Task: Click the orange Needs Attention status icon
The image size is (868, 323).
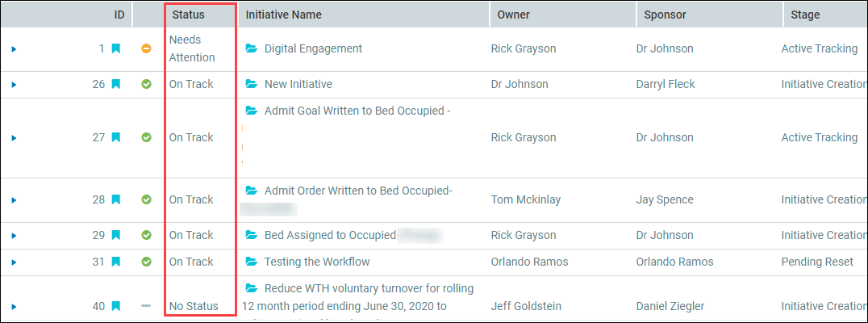Action: (x=146, y=48)
